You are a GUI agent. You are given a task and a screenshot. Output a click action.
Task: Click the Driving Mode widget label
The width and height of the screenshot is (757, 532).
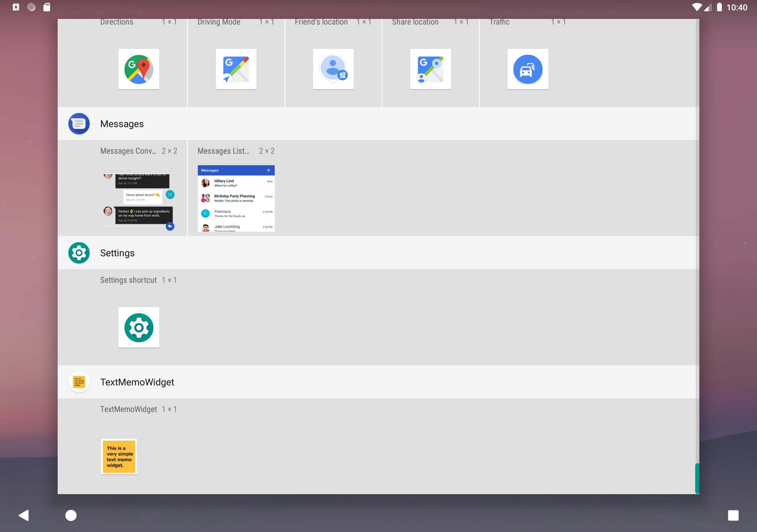[219, 22]
